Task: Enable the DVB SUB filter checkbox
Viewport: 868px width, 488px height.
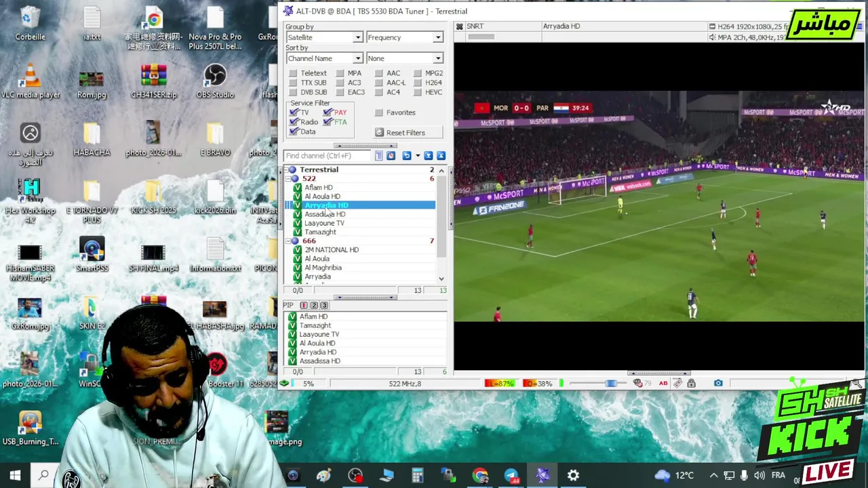Action: [x=294, y=92]
